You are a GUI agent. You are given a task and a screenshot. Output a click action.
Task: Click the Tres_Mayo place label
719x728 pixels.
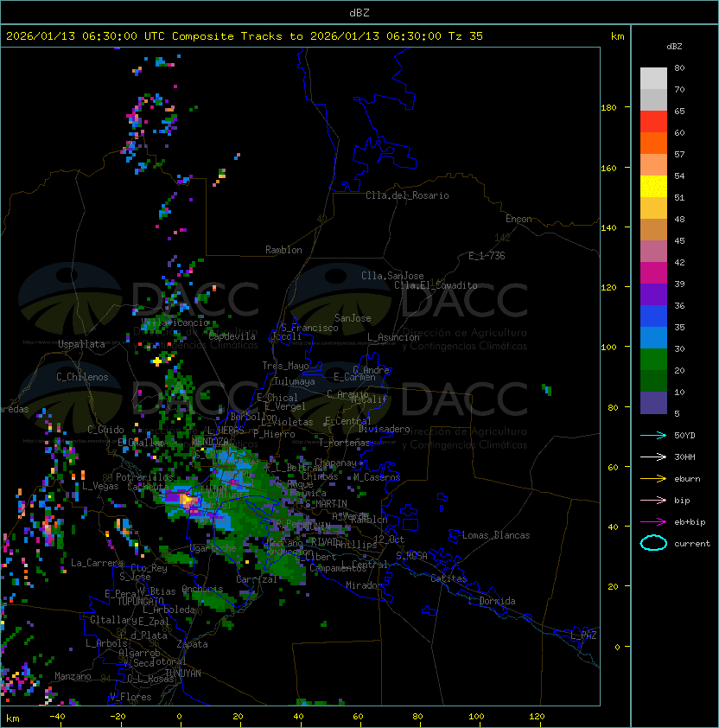pos(285,366)
